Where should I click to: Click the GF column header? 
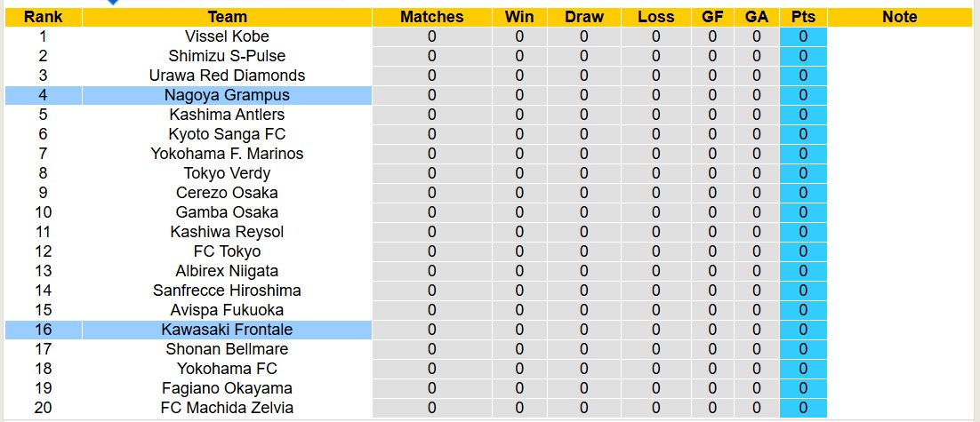712,17
